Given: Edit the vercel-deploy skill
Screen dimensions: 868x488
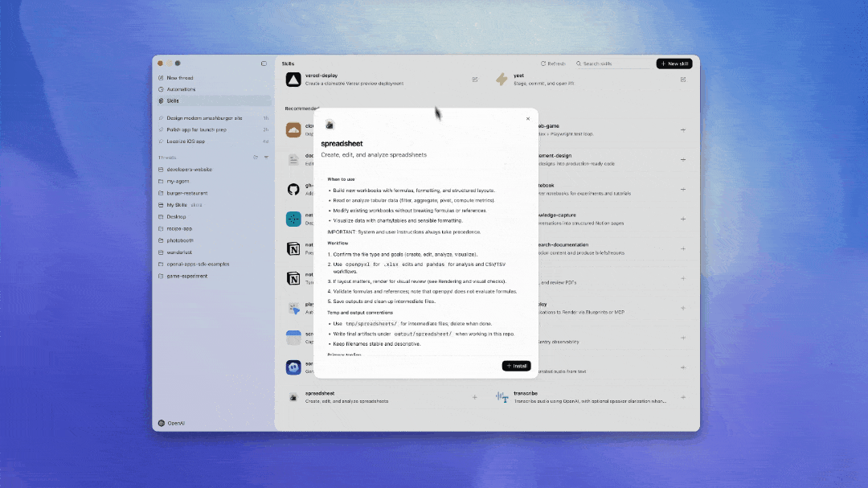Looking at the screenshot, I should coord(475,80).
